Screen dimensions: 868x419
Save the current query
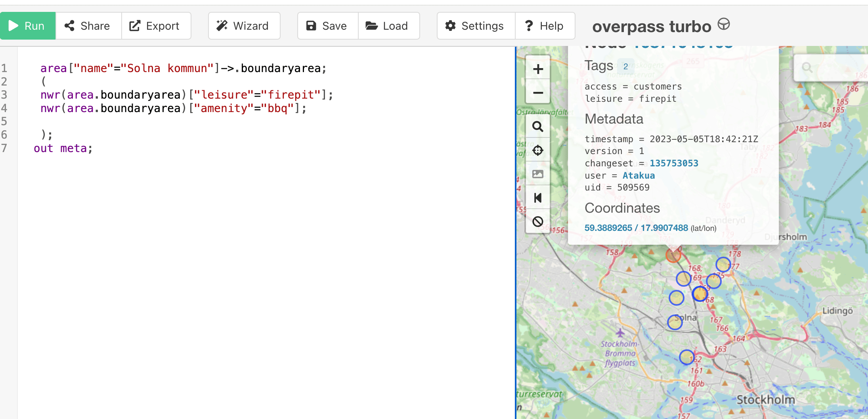(x=327, y=26)
